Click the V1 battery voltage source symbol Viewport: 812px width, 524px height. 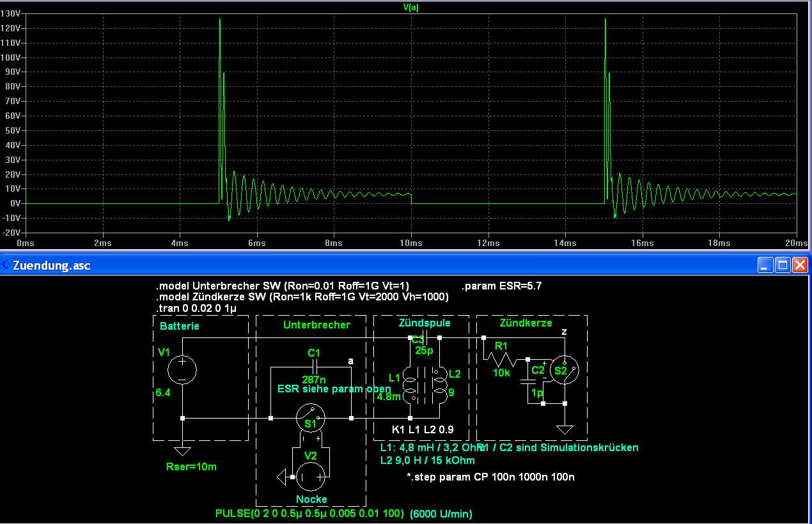point(182,371)
